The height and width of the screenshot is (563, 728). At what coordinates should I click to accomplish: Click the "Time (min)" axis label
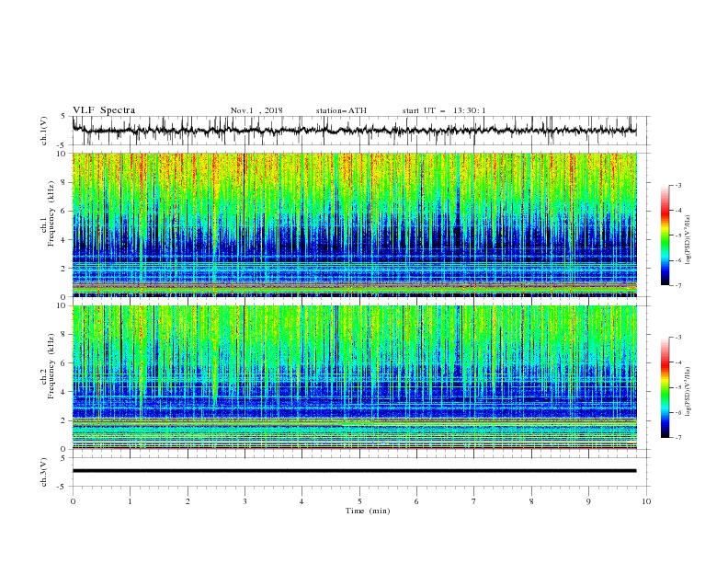[368, 511]
